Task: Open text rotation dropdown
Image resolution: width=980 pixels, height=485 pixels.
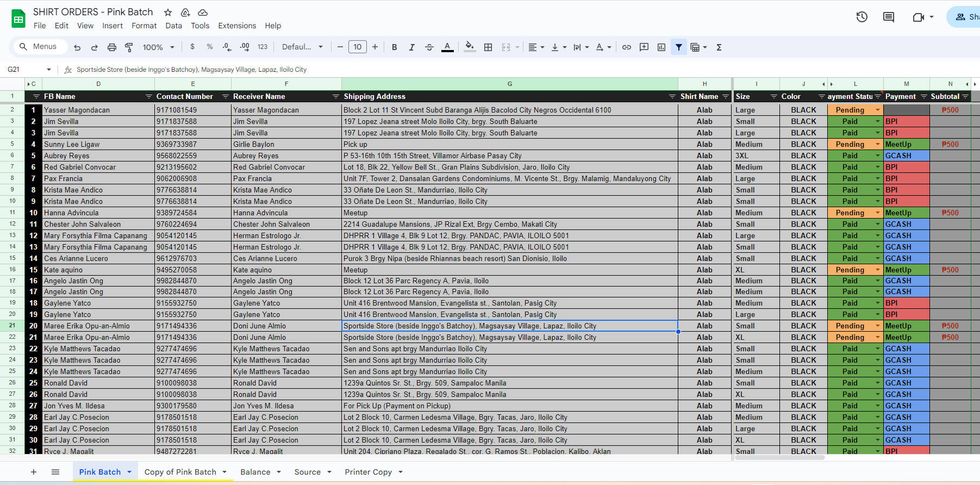Action: pos(603,47)
